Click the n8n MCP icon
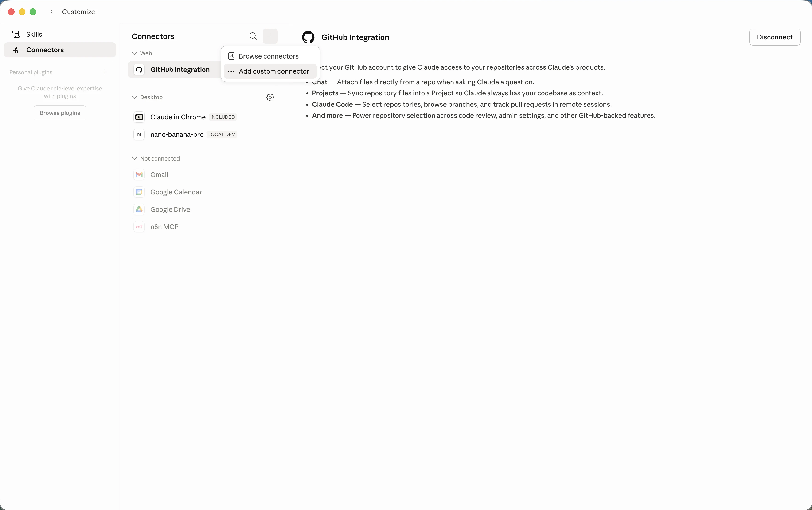The height and width of the screenshot is (510, 812). (x=139, y=227)
